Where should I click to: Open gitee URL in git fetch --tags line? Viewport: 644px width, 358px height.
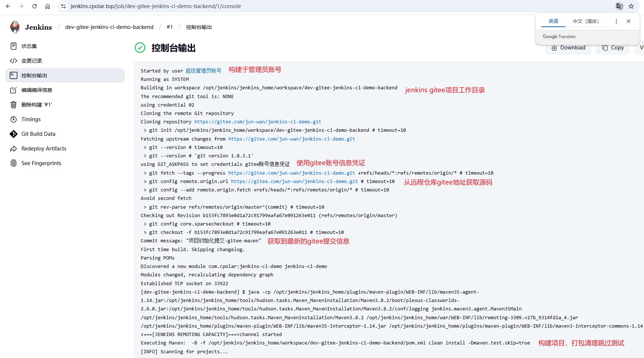[x=292, y=173]
